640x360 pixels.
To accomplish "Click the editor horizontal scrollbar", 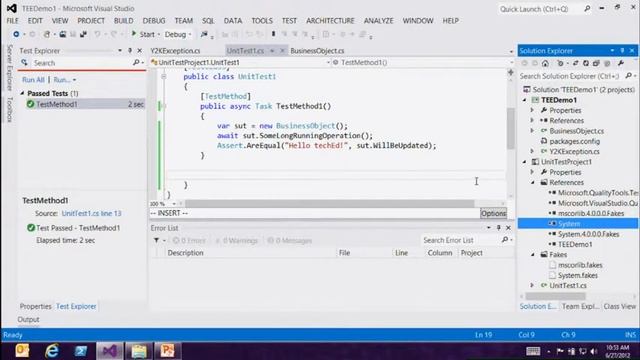I will [329, 203].
